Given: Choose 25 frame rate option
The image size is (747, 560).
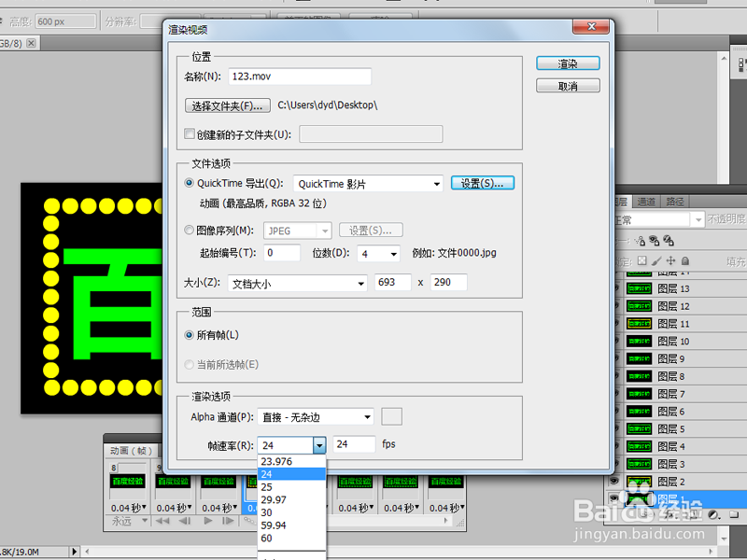Looking at the screenshot, I should point(291,487).
